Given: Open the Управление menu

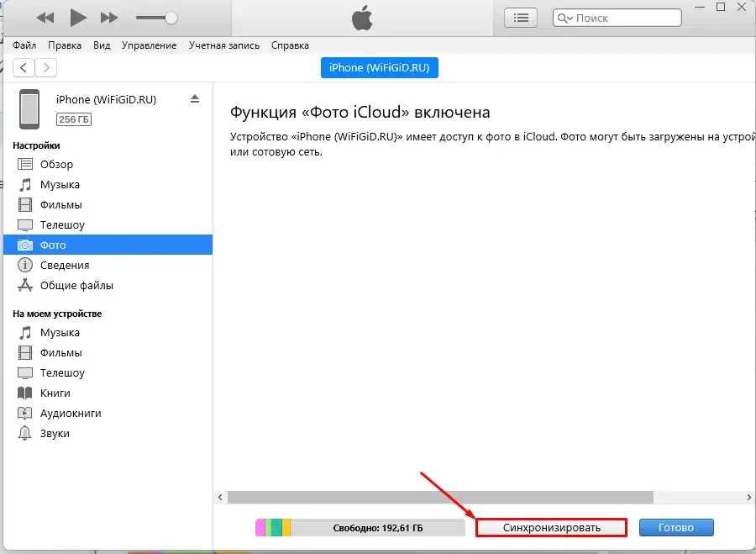Looking at the screenshot, I should coord(150,45).
